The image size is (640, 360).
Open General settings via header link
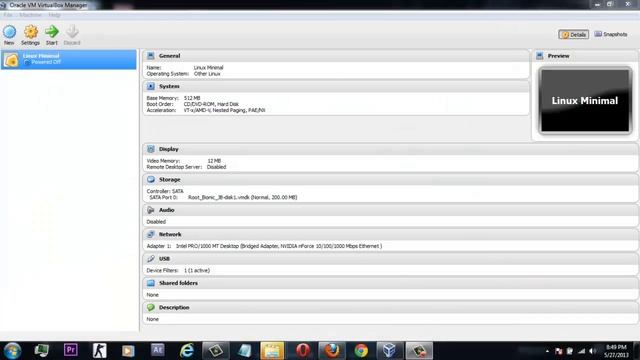click(169, 56)
